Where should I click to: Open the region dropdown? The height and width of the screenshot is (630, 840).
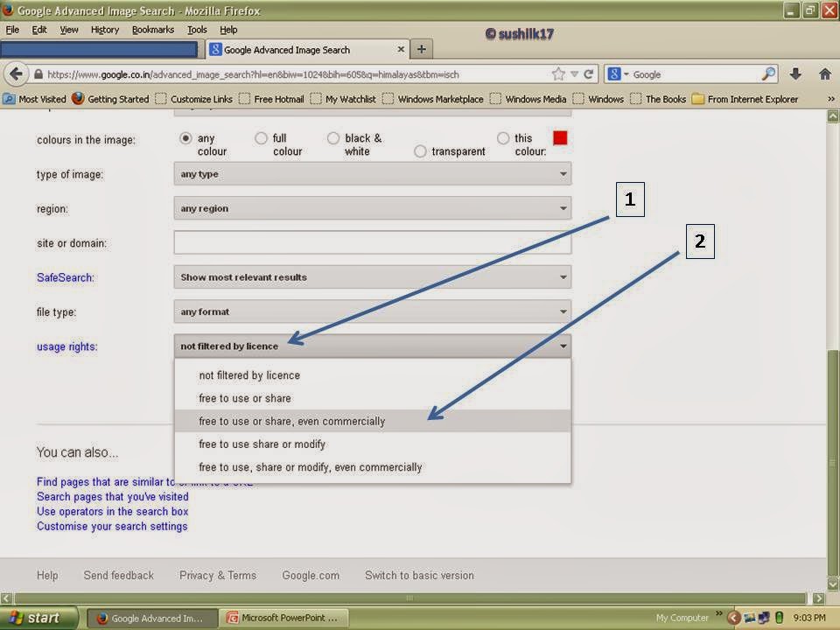[x=372, y=208]
